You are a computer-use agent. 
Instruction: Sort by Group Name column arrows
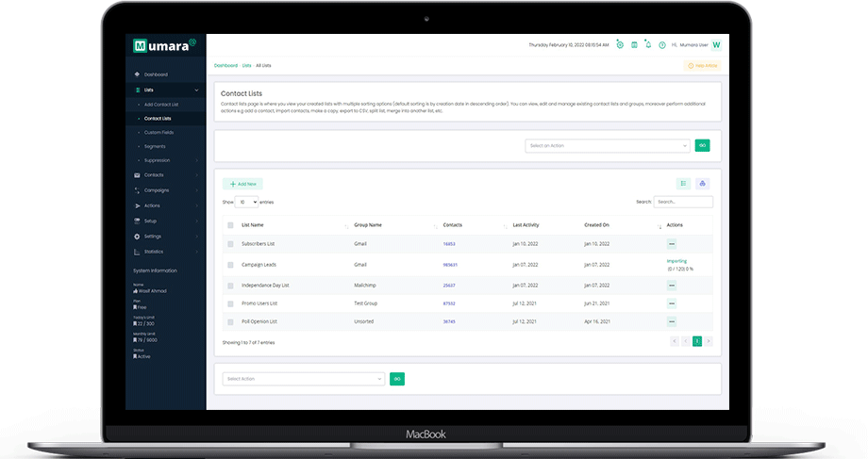(436, 226)
